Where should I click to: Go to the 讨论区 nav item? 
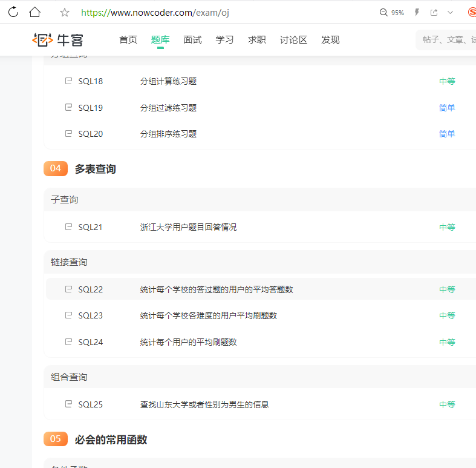293,40
